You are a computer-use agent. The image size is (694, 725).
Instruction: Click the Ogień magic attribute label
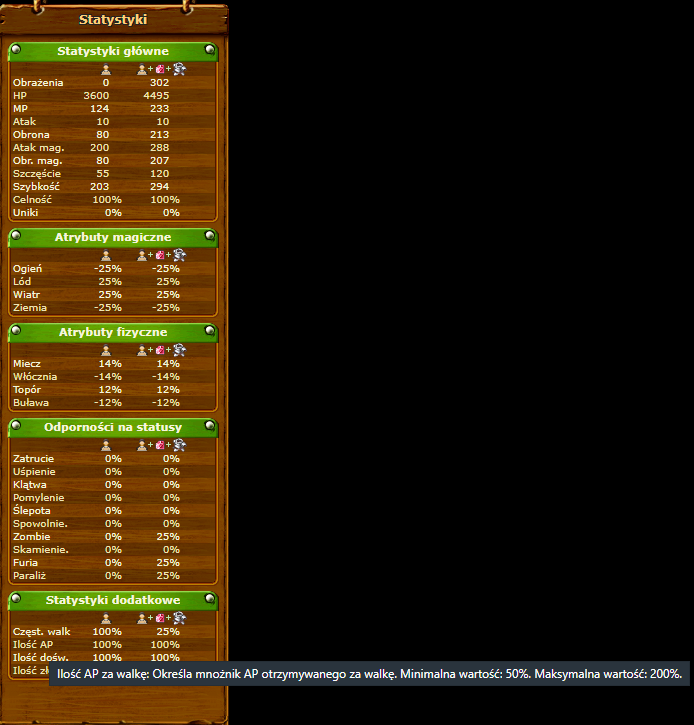[27, 268]
